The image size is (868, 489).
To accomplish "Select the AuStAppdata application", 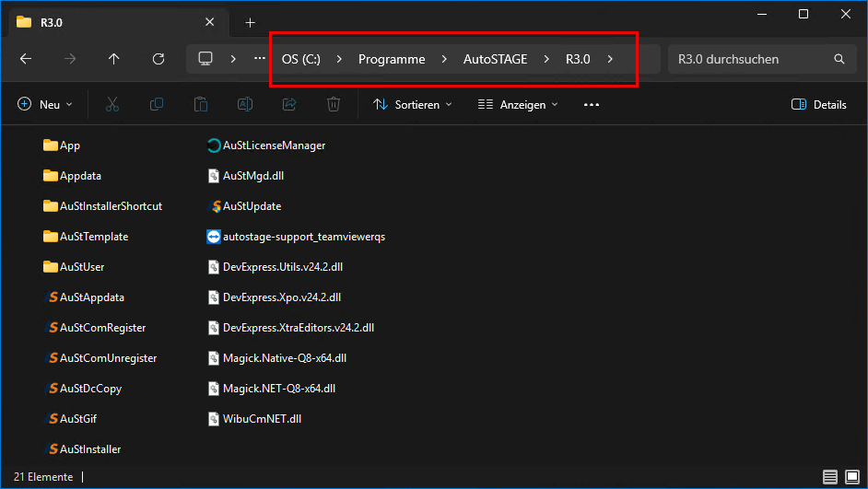I will pyautogui.click(x=84, y=297).
